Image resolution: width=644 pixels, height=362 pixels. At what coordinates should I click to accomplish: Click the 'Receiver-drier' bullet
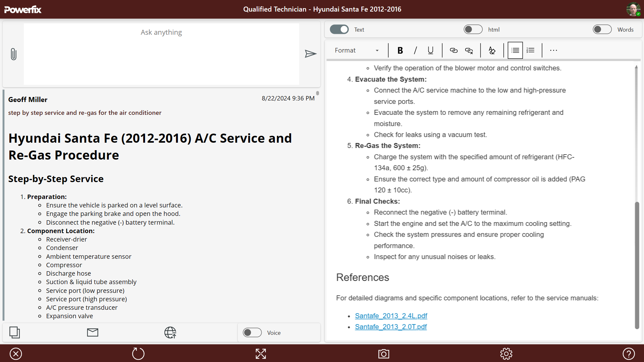coord(67,239)
